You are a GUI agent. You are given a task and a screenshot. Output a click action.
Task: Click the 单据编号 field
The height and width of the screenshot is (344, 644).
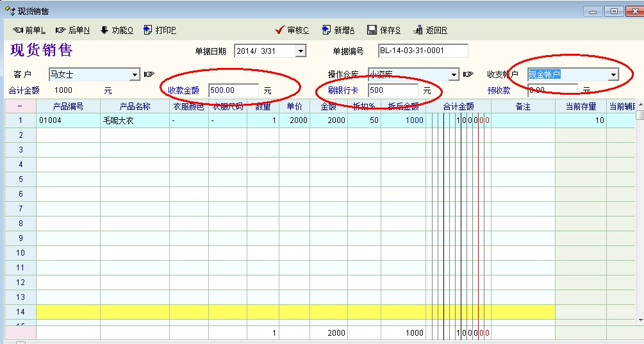[423, 51]
